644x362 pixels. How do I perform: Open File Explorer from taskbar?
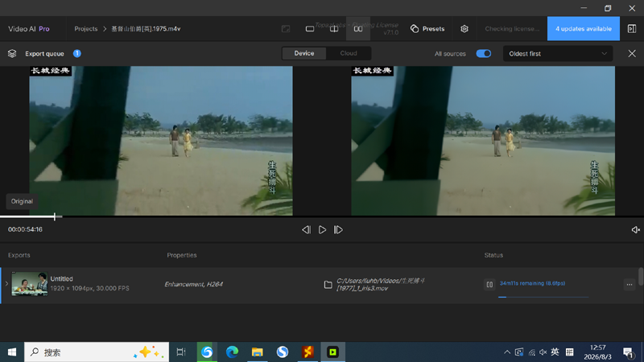[x=257, y=352]
